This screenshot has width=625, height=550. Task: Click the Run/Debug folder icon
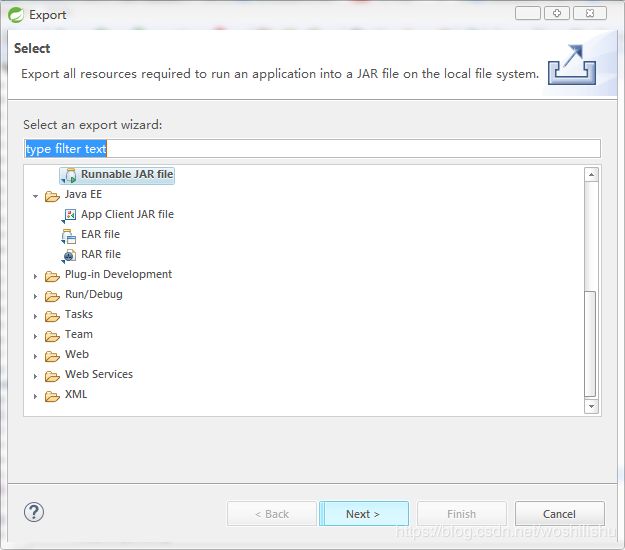[52, 296]
